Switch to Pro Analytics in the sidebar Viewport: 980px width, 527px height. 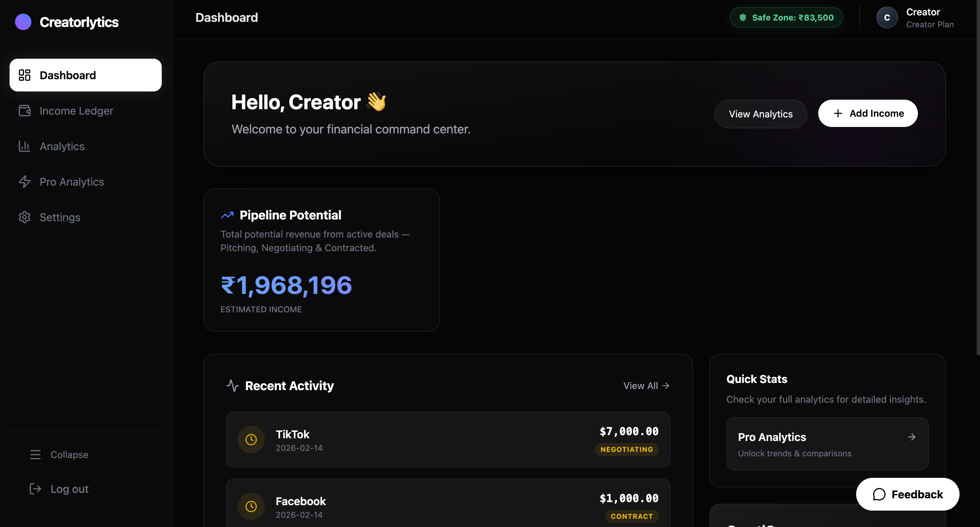(x=72, y=182)
